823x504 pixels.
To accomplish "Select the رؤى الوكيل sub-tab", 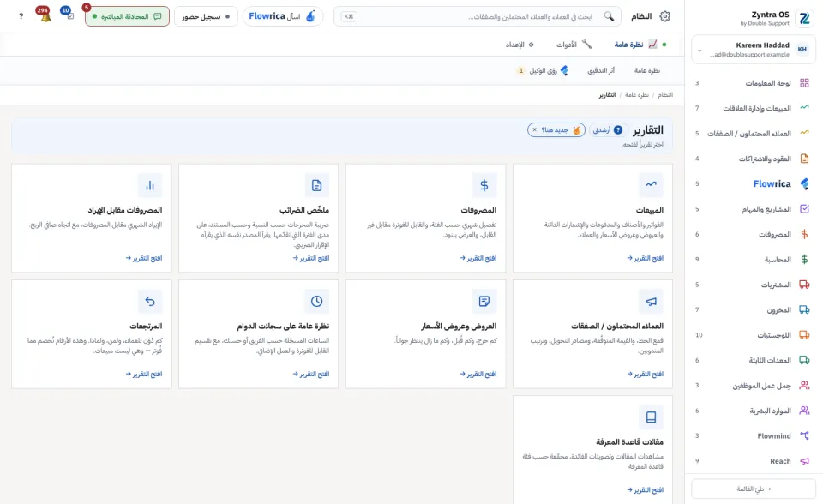I will [544, 70].
